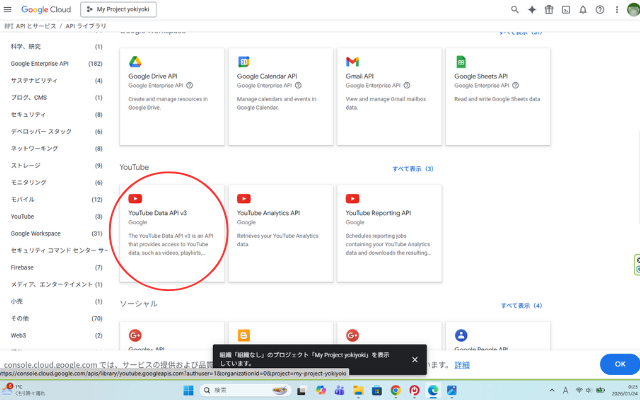Open the three-dot settings menu in header

click(x=616, y=9)
